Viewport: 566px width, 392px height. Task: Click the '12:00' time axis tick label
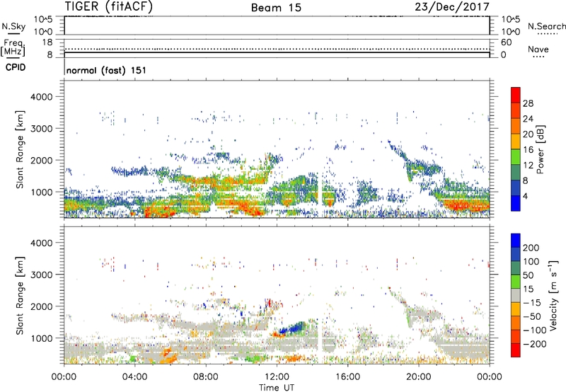point(277,377)
